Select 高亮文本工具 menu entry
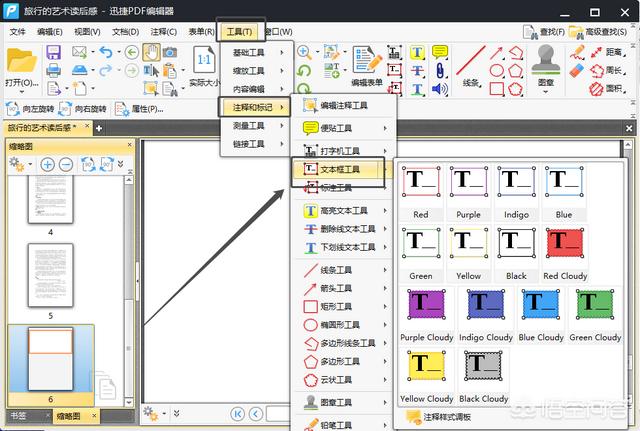The width and height of the screenshot is (640, 431). 345,211
